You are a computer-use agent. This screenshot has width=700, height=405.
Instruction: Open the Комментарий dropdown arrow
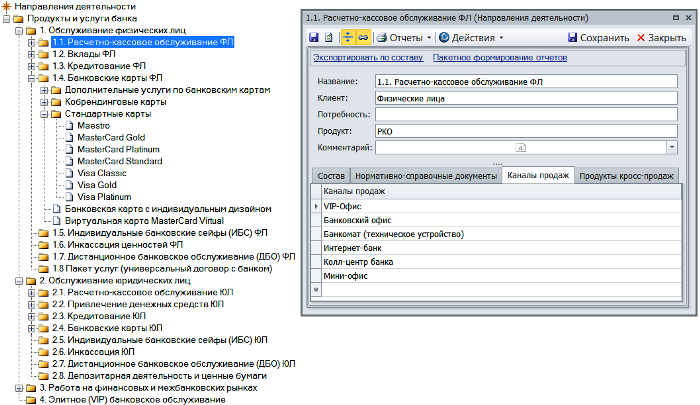coord(672,147)
